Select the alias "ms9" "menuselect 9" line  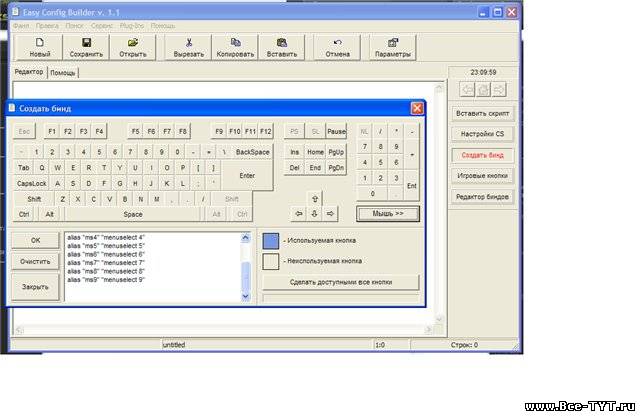106,280
